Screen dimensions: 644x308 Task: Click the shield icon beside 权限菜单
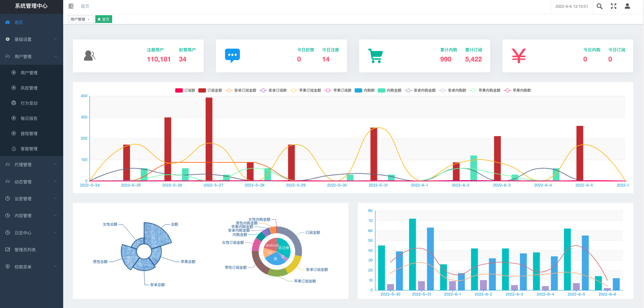7,267
